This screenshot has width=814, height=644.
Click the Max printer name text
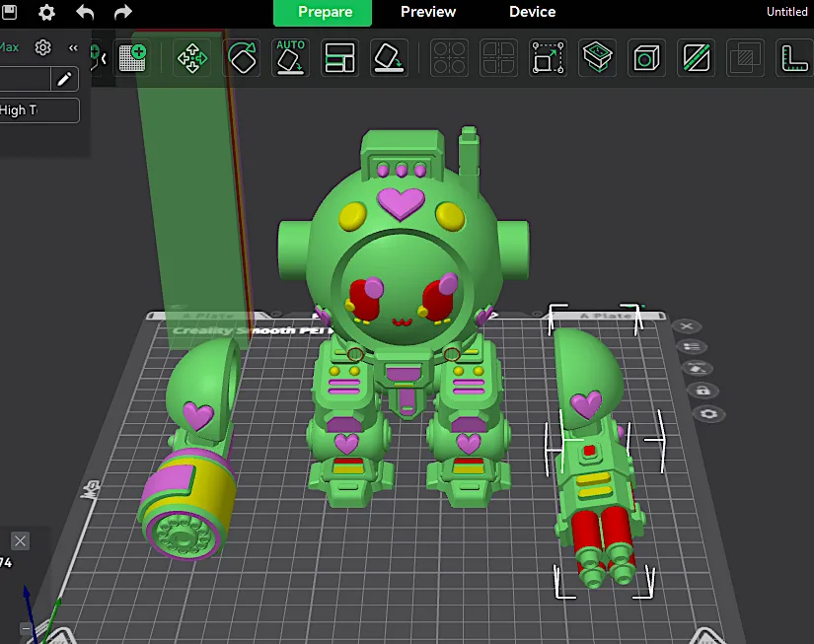pos(9,47)
